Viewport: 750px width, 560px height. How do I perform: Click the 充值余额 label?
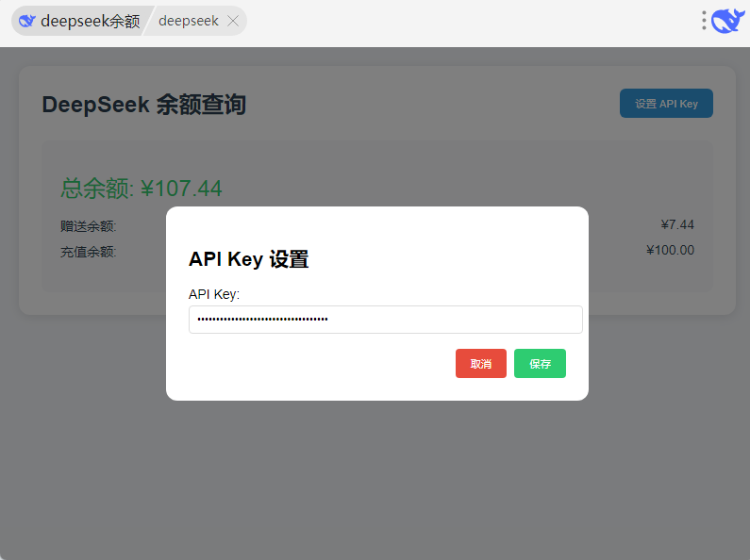pyautogui.click(x=89, y=252)
